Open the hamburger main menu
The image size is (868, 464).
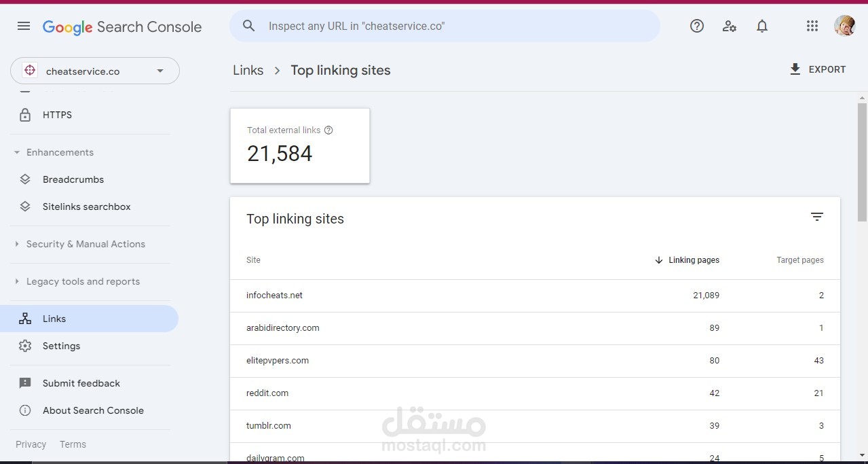click(24, 26)
